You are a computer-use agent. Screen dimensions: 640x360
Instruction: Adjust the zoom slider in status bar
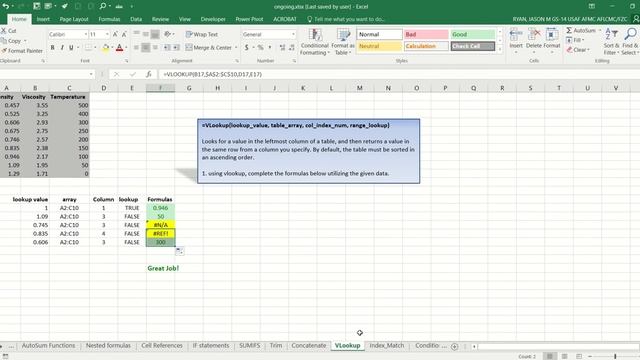615,356
